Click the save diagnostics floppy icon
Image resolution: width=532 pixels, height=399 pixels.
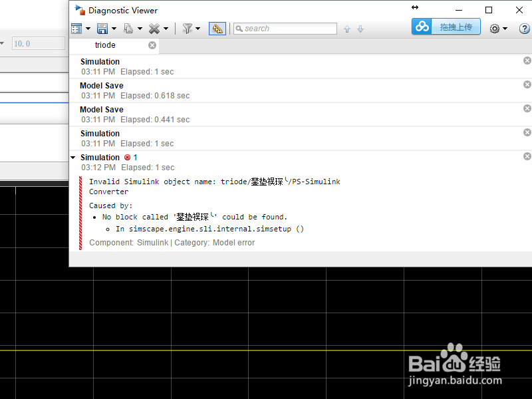[x=102, y=29]
